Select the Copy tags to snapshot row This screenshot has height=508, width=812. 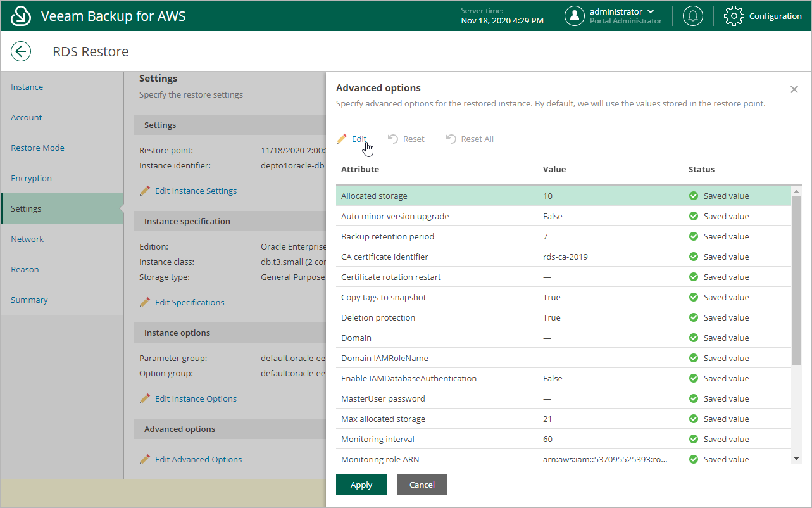click(563, 297)
